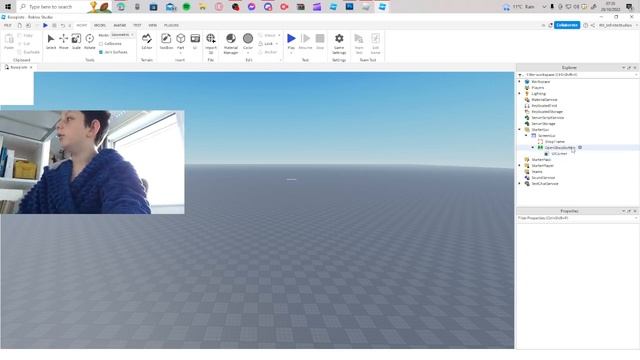This screenshot has width=640, height=360.
Task: Collapse the ScreenGui node in Explorer
Action: [x=526, y=136]
